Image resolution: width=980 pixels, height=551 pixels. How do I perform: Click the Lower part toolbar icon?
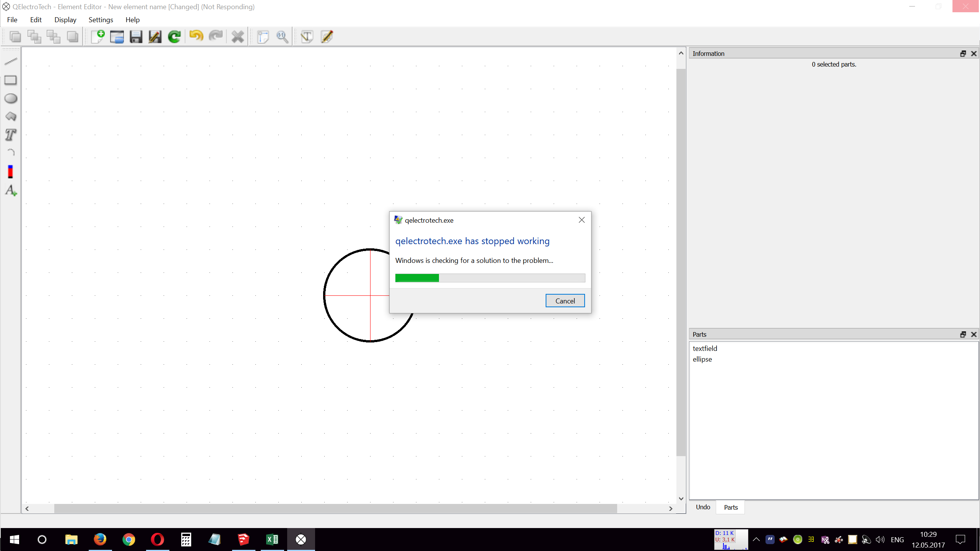(x=54, y=37)
